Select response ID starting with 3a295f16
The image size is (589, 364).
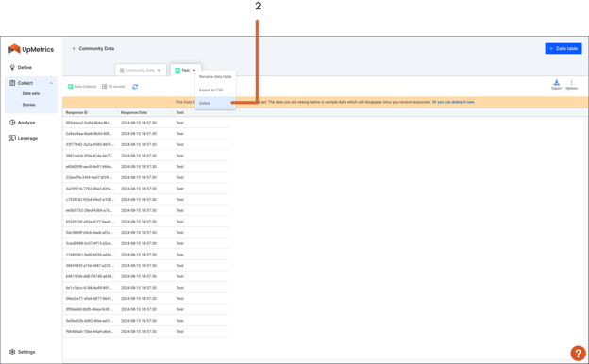89,189
